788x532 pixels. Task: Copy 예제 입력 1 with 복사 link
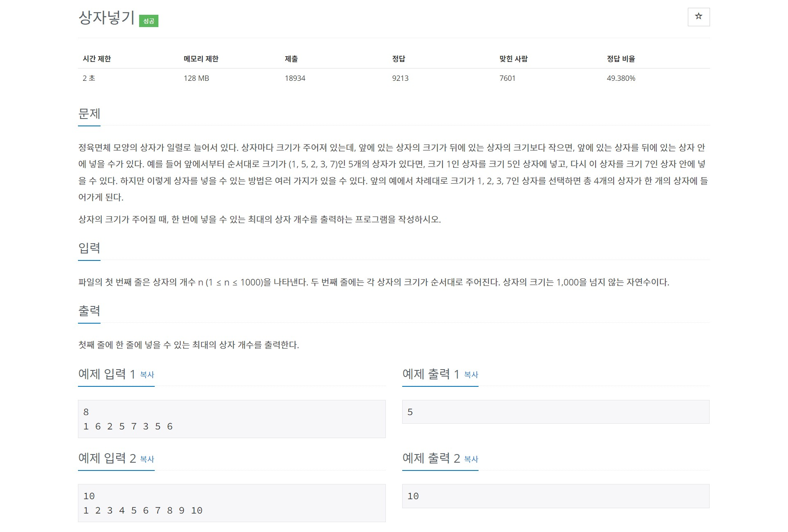pyautogui.click(x=147, y=374)
